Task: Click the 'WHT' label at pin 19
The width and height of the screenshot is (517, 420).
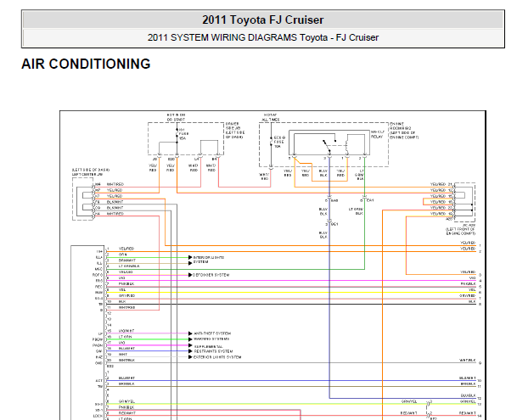Action: click(x=122, y=354)
